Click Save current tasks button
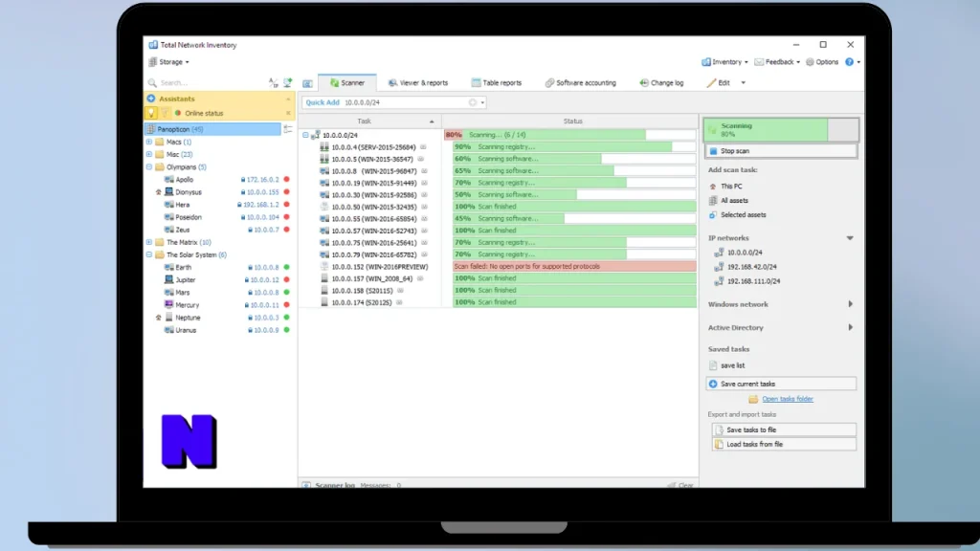The image size is (980, 551). 781,384
